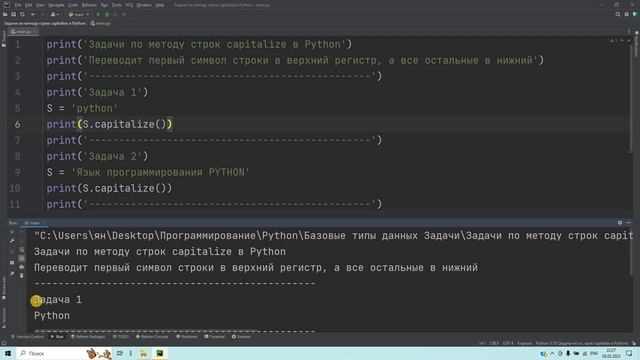
Task: Click the '4 spaces' indent setting in the status bar
Action: click(524, 343)
